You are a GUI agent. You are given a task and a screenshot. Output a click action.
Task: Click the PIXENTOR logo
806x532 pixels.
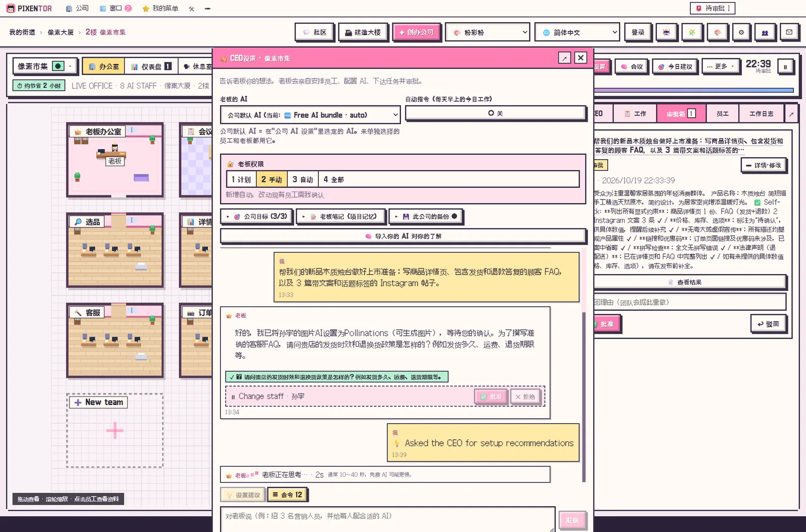coord(29,8)
